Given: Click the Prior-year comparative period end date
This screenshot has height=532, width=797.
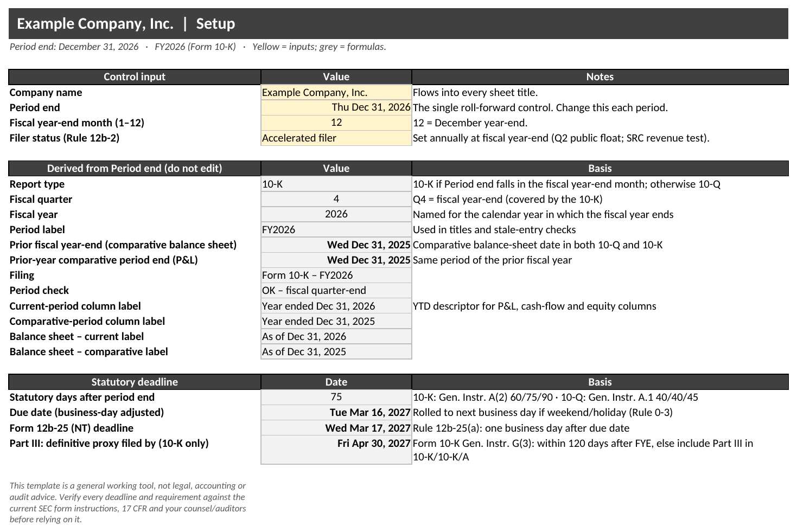Looking at the screenshot, I should (336, 260).
